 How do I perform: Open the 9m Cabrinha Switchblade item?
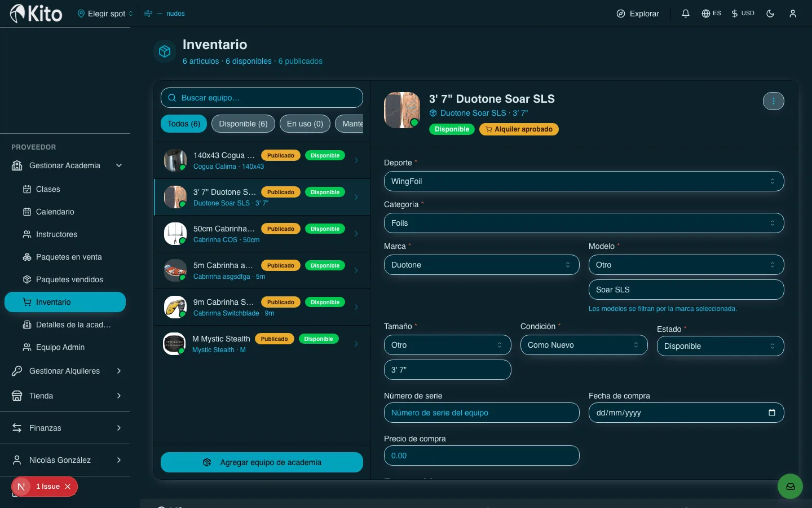point(262,307)
